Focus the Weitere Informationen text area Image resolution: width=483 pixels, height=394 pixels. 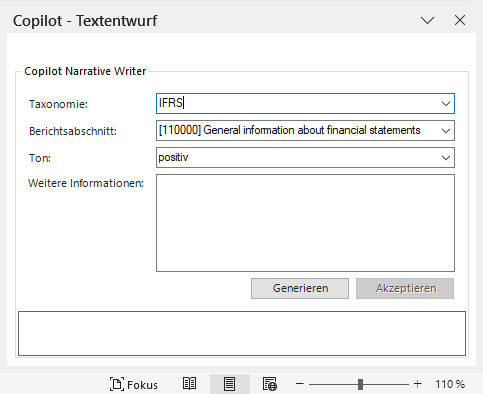pos(305,223)
